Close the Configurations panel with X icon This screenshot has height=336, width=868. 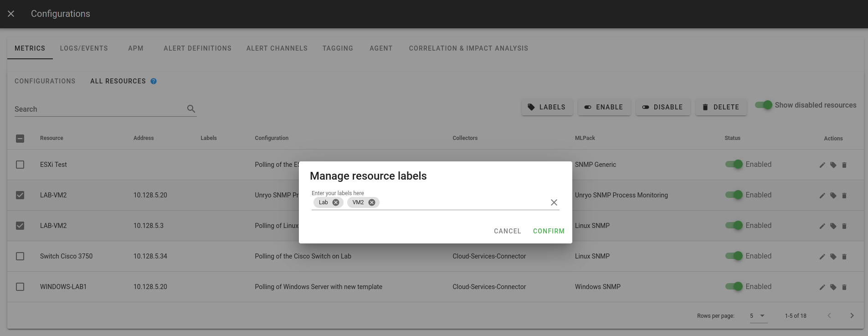[x=11, y=14]
